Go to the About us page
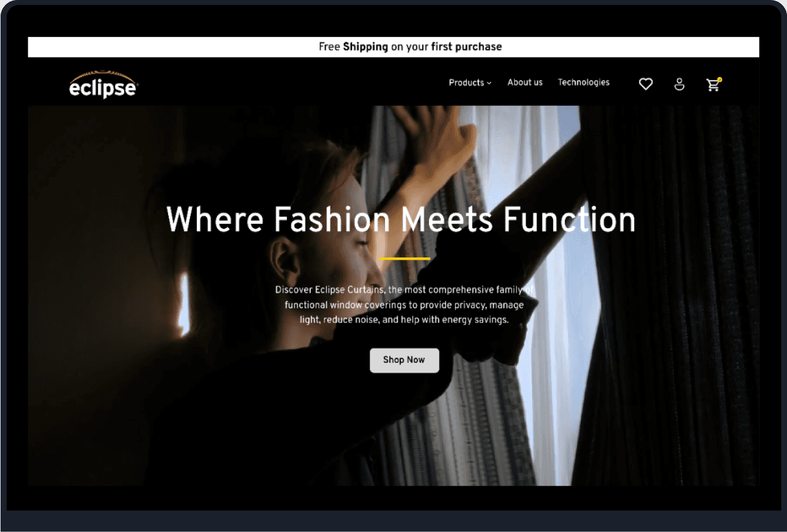Screen dimensions: 787x532 point(525,82)
